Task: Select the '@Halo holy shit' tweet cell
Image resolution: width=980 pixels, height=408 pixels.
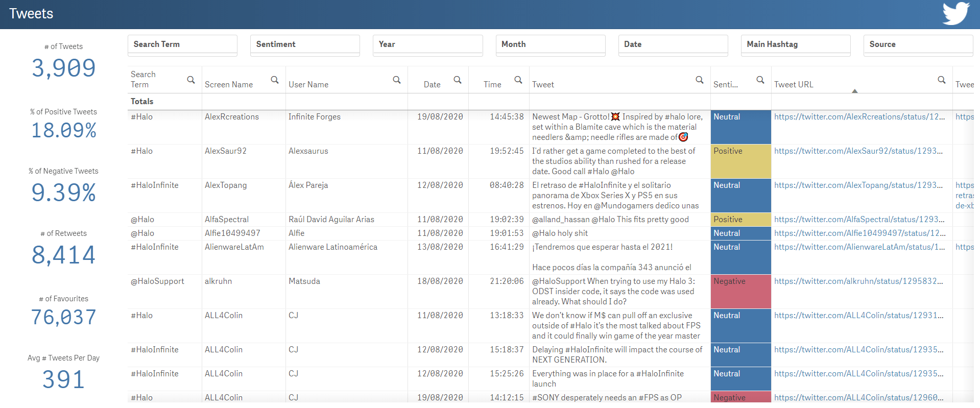Action: point(619,233)
